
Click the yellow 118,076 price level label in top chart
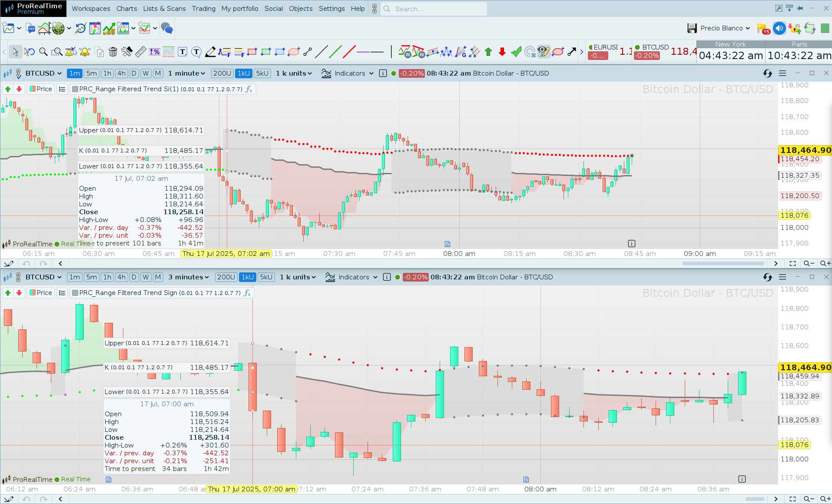click(x=794, y=216)
